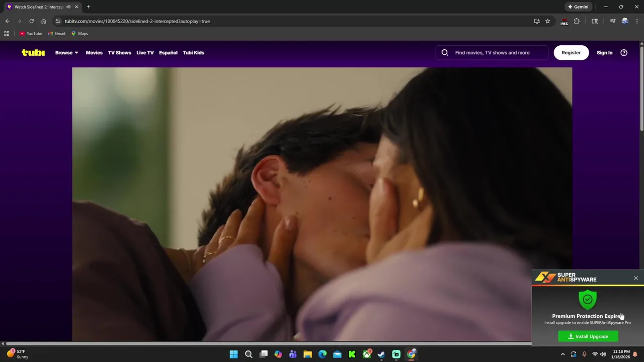
Task: Click the Tubi logo
Action: pyautogui.click(x=33, y=53)
